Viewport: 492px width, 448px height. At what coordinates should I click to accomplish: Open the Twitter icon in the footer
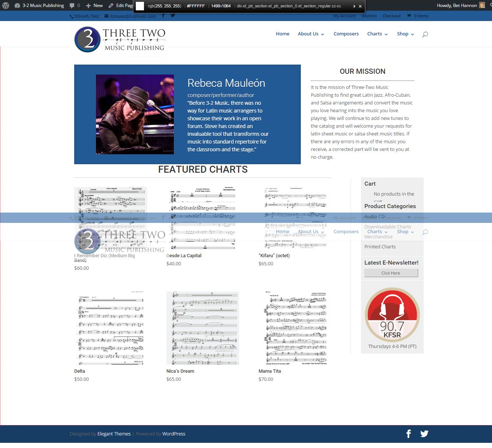point(424,434)
